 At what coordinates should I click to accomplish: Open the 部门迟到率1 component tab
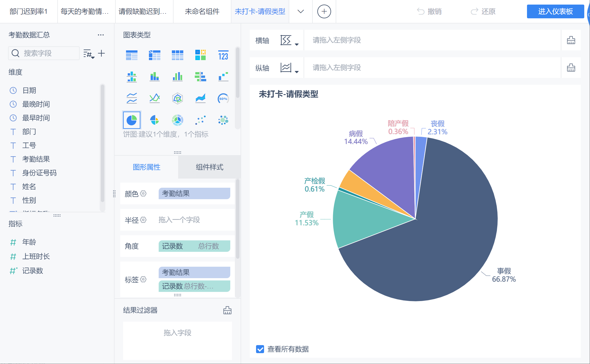click(28, 11)
